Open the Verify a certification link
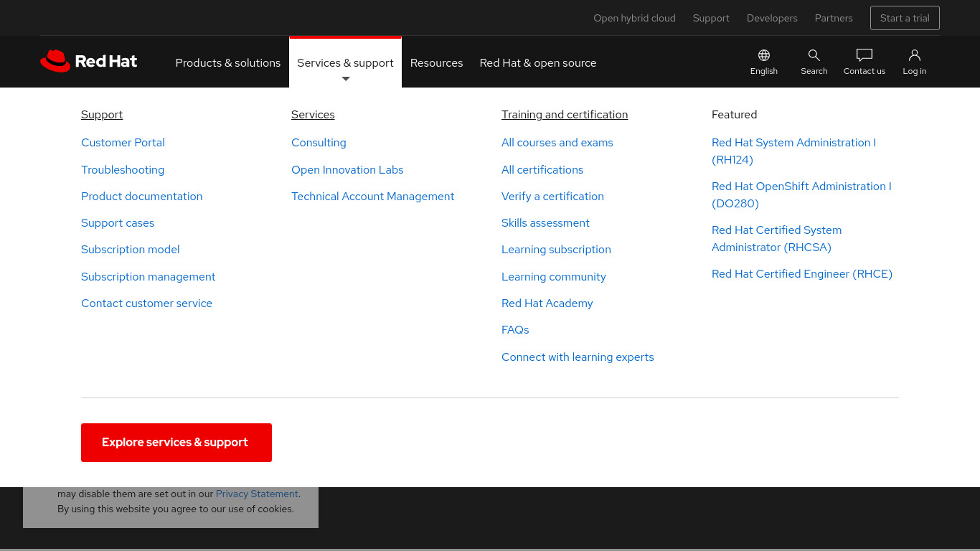This screenshot has width=980, height=551. 552,197
